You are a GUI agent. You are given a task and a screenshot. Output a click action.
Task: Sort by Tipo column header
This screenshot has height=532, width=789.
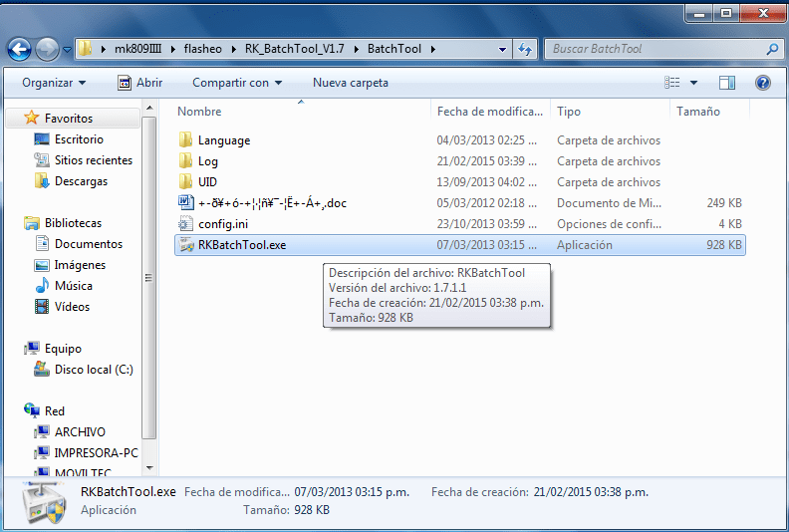pos(569,112)
